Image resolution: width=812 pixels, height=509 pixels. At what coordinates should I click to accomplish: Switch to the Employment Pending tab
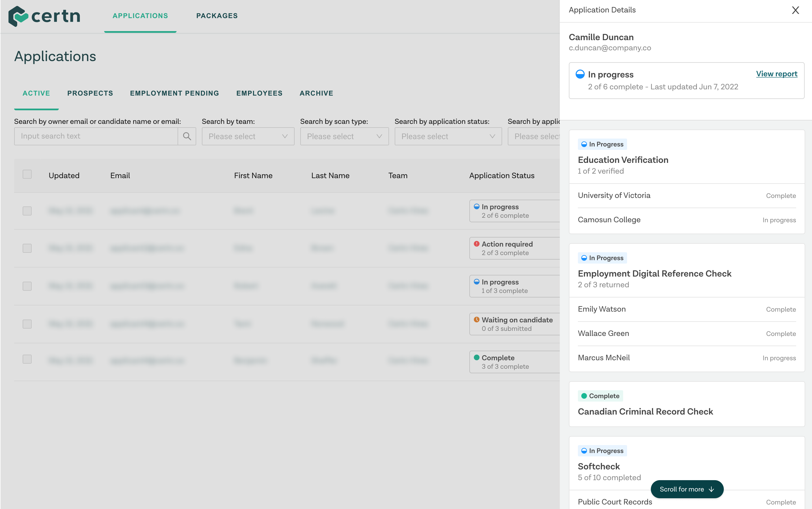(x=174, y=93)
